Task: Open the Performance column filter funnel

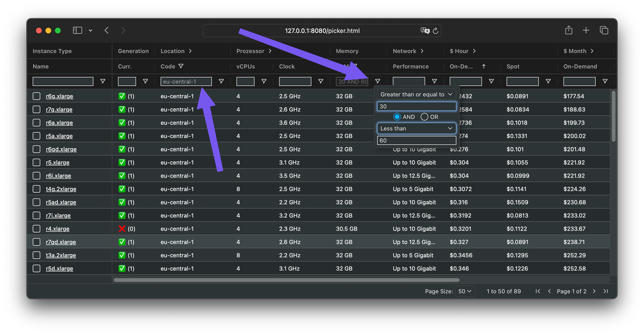Action: click(435, 81)
